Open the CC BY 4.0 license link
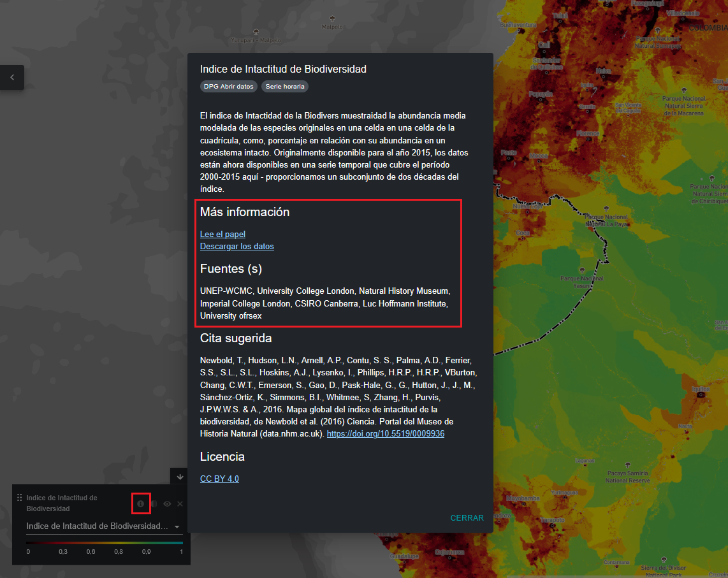This screenshot has width=728, height=578. 219,479
